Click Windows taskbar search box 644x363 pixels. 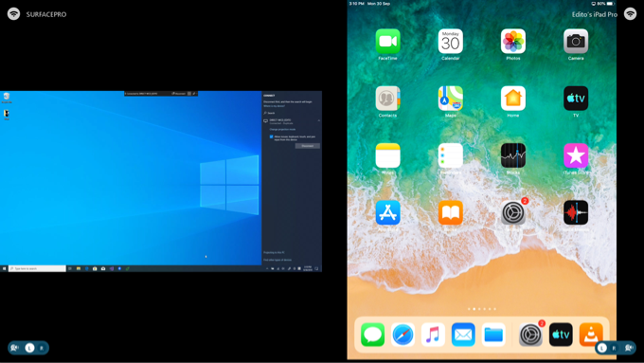37,268
